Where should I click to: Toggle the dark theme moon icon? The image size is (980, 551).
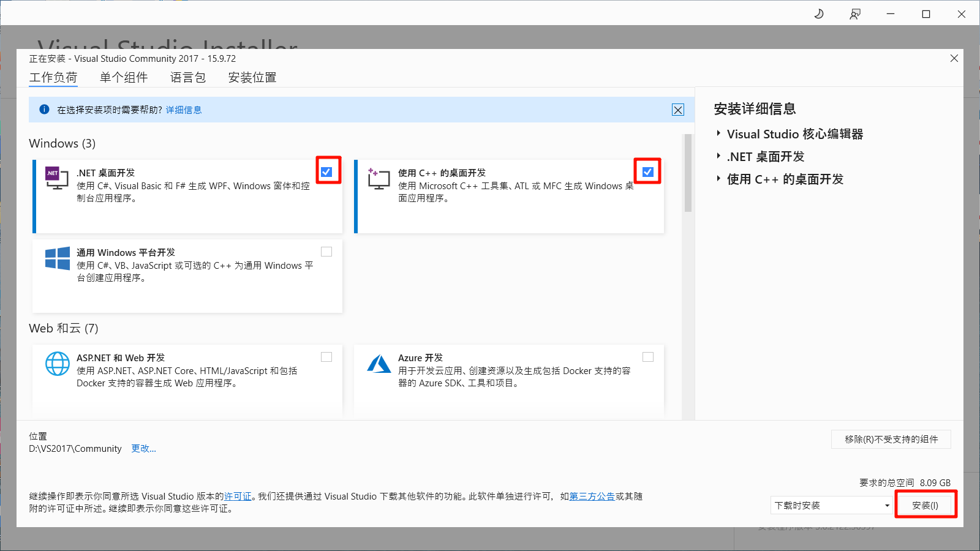click(x=819, y=14)
